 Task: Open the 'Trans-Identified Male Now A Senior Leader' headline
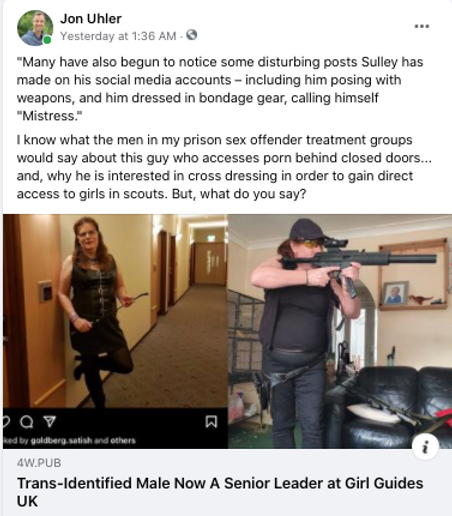tap(220, 492)
